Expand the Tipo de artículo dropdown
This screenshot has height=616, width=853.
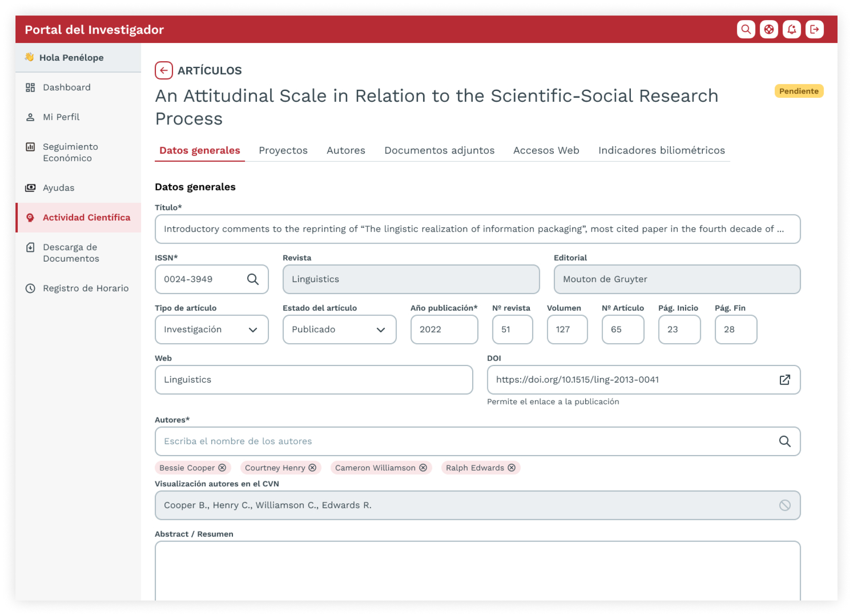pyautogui.click(x=211, y=329)
